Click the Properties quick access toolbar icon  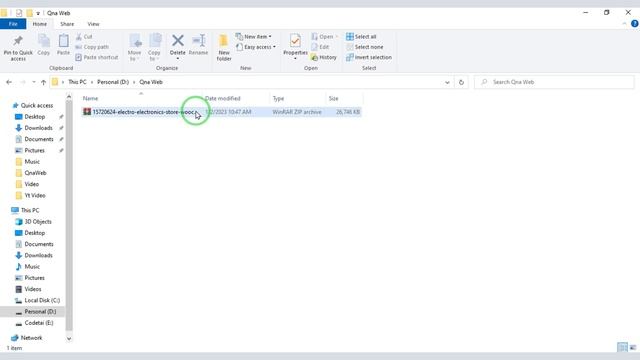[19, 13]
